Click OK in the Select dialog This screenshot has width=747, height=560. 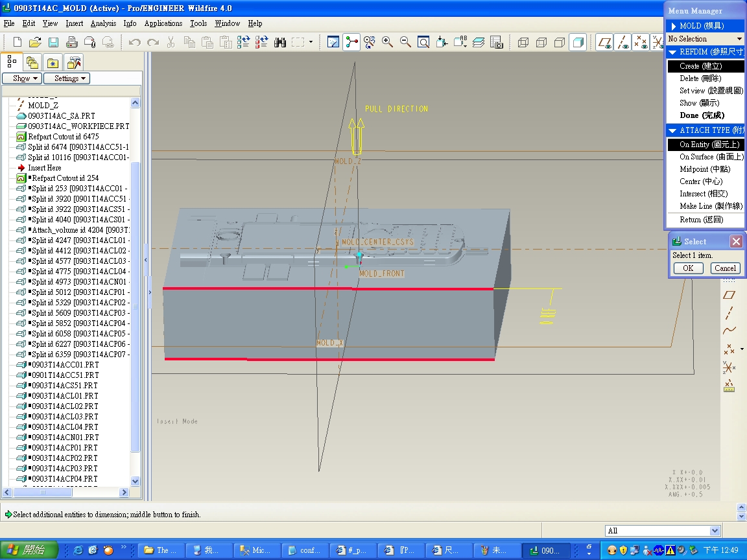(688, 268)
